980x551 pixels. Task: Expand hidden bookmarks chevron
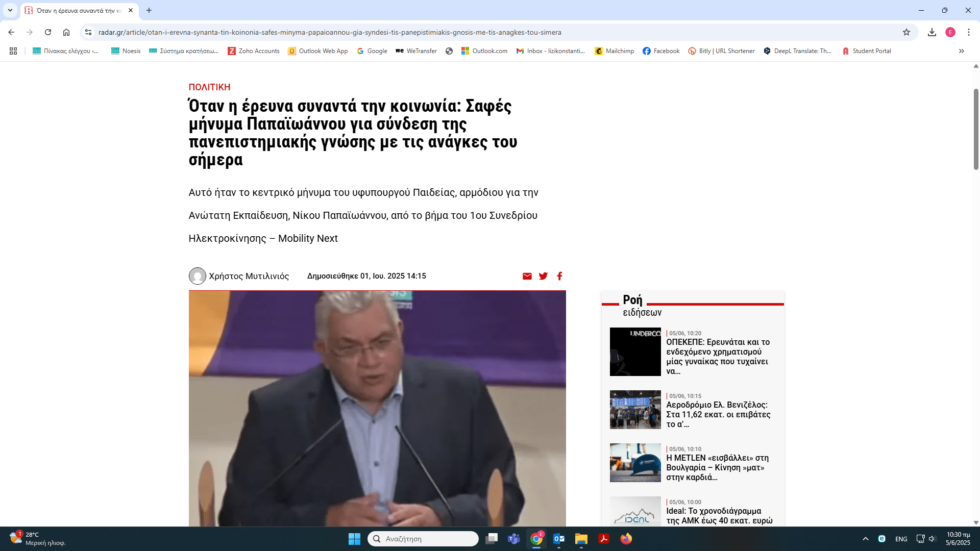tap(962, 51)
